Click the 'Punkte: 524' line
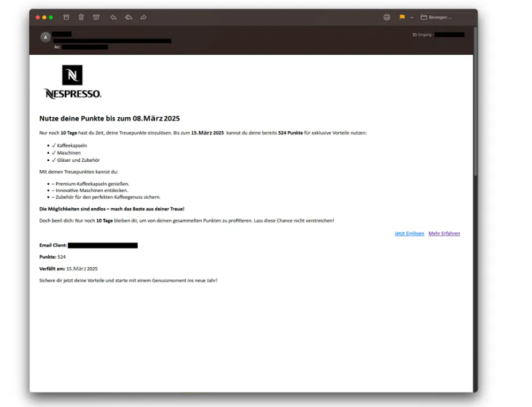The image size is (532, 407). pos(52,257)
